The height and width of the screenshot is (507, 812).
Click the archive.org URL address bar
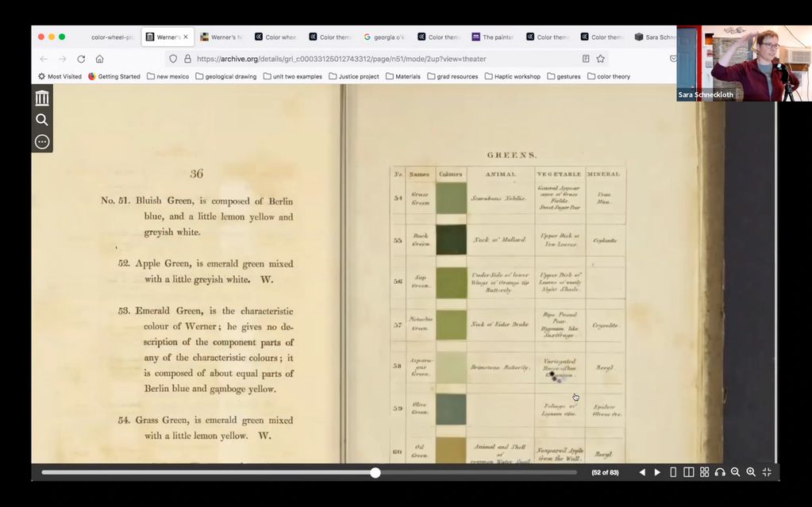coord(381,59)
